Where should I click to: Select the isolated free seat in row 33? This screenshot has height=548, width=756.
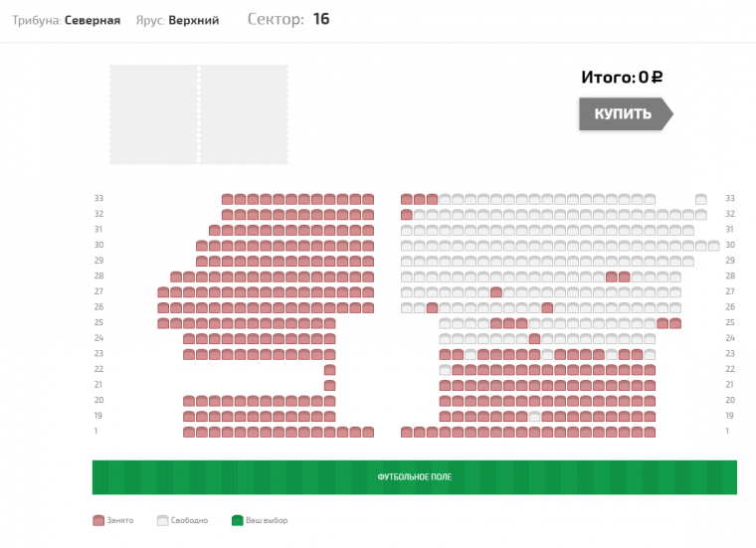click(701, 199)
